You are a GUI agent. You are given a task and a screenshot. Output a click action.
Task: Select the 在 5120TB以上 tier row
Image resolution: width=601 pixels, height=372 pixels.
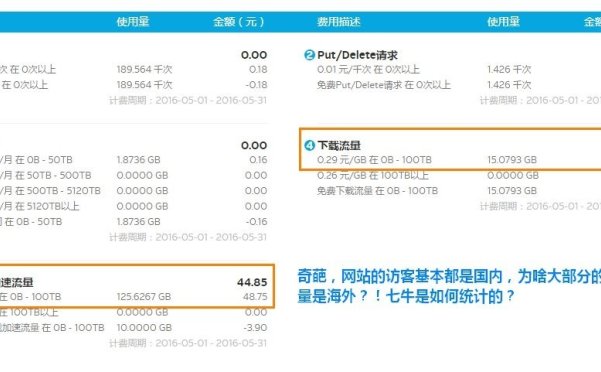(x=39, y=206)
